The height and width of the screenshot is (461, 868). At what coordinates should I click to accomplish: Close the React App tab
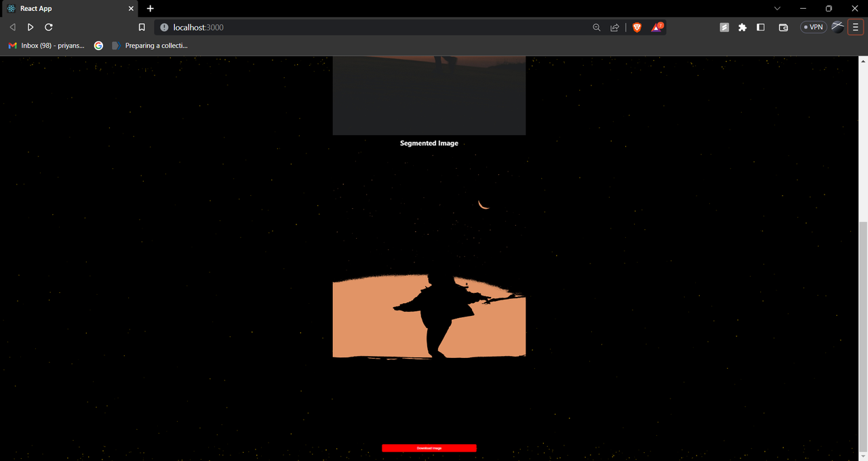pos(131,8)
